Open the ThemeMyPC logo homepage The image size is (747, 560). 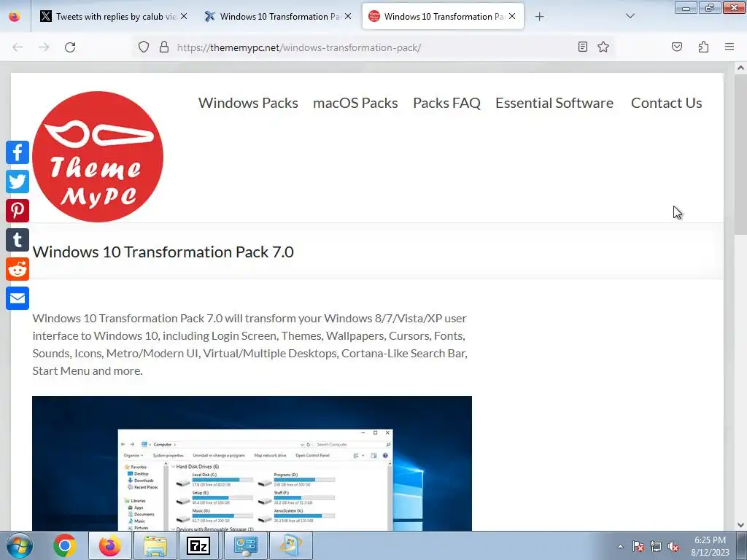coord(98,157)
